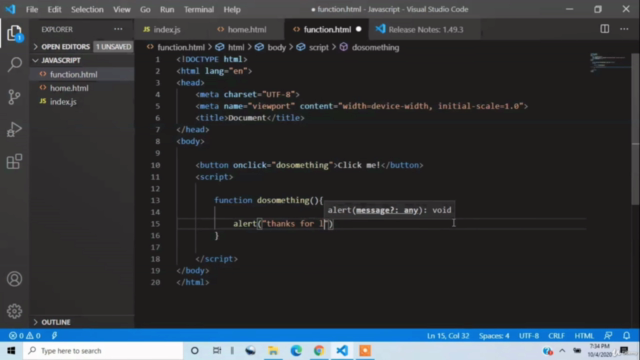
Task: Open Task View in taskbar
Action: pos(217,351)
